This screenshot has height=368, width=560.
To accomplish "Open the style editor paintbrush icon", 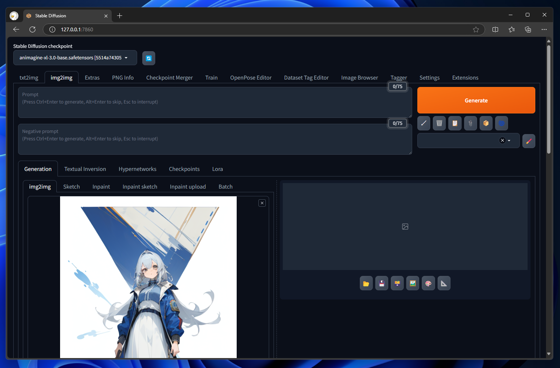I will [529, 141].
